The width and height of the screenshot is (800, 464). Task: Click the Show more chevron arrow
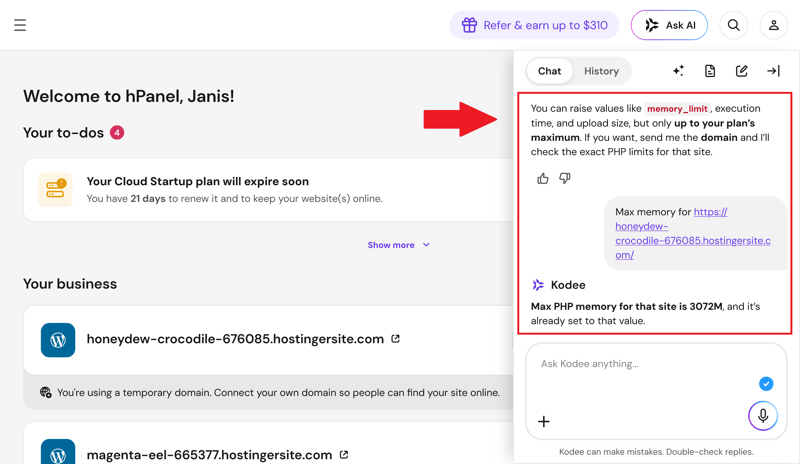coord(426,245)
